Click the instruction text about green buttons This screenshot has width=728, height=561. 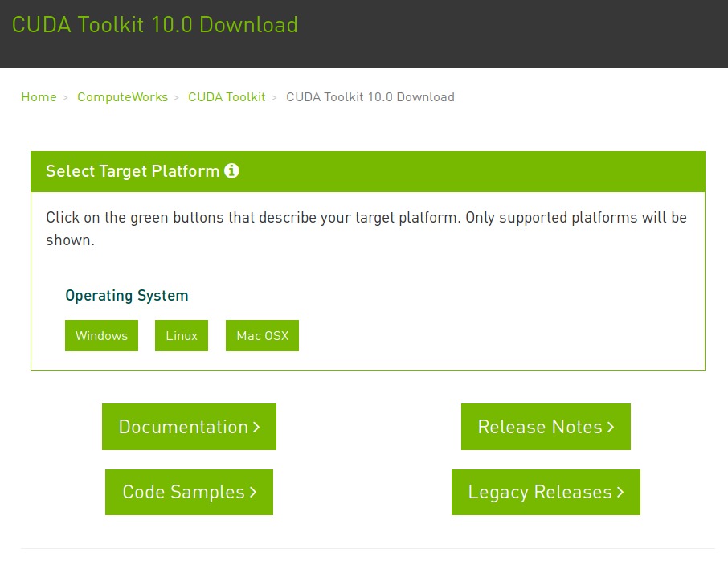click(366, 228)
